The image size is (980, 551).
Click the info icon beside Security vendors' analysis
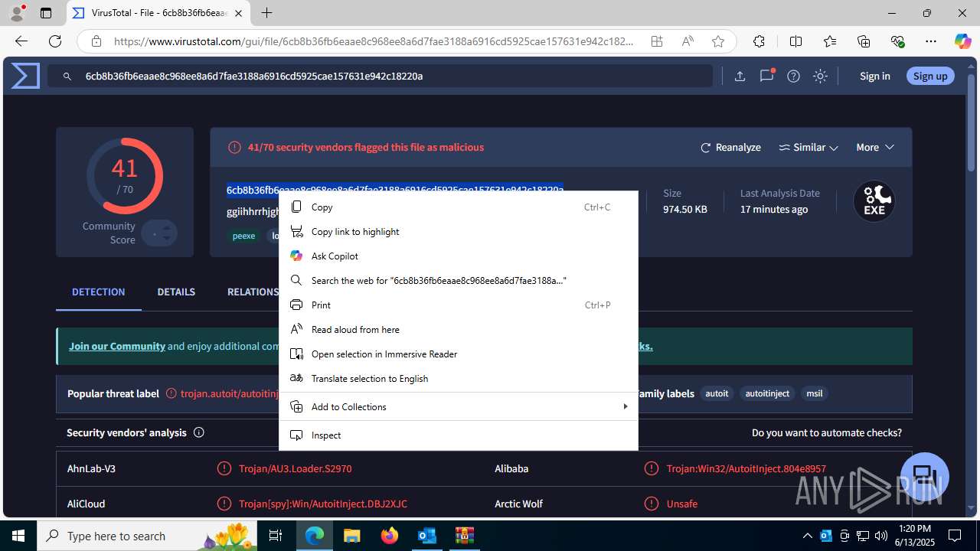[199, 432]
